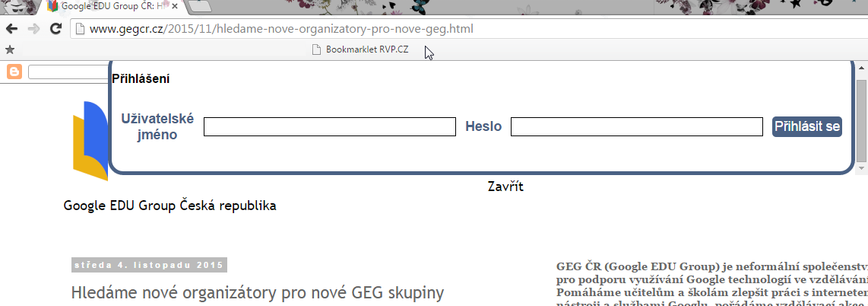This screenshot has width=868, height=306.
Task: Click the browser Forward arrow
Action: [x=33, y=29]
